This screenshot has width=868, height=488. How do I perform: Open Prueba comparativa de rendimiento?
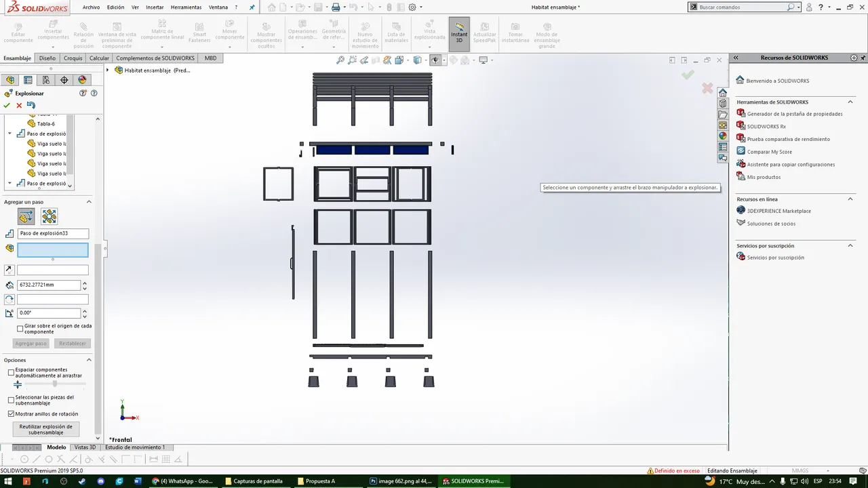pyautogui.click(x=788, y=139)
